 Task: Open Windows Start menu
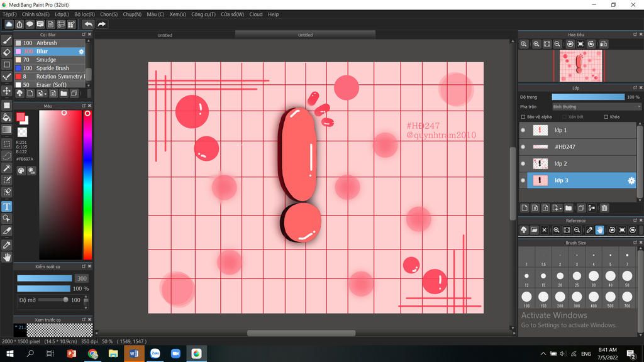point(10,353)
